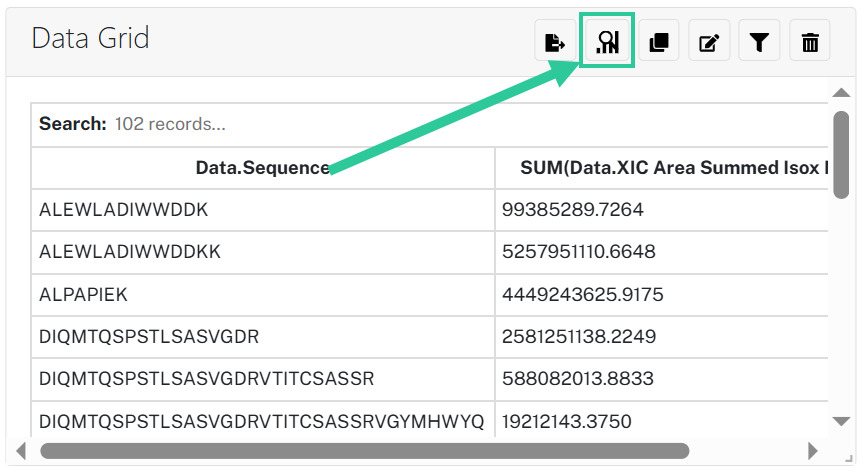
Task: Click the vertical scrollbar down arrow
Action: coord(841,421)
